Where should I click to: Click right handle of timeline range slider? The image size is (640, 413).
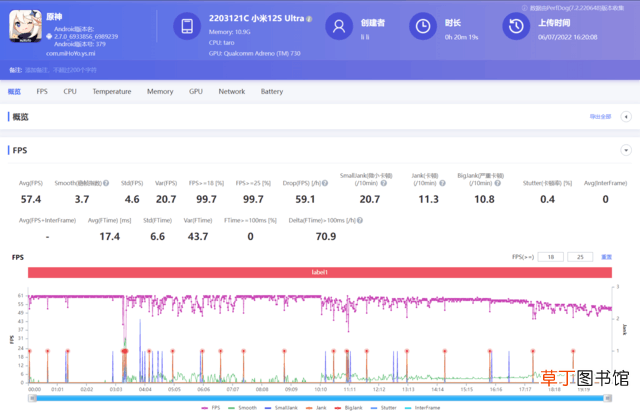point(608,398)
